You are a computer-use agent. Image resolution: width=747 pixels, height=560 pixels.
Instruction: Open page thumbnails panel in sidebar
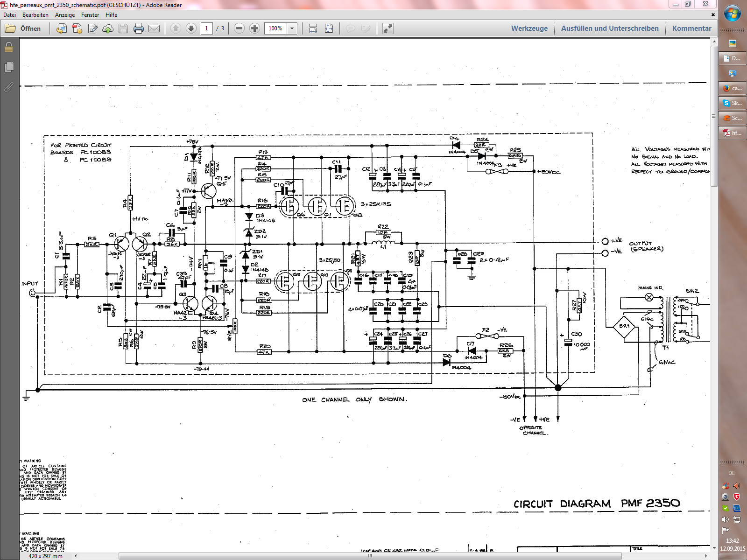click(x=9, y=67)
